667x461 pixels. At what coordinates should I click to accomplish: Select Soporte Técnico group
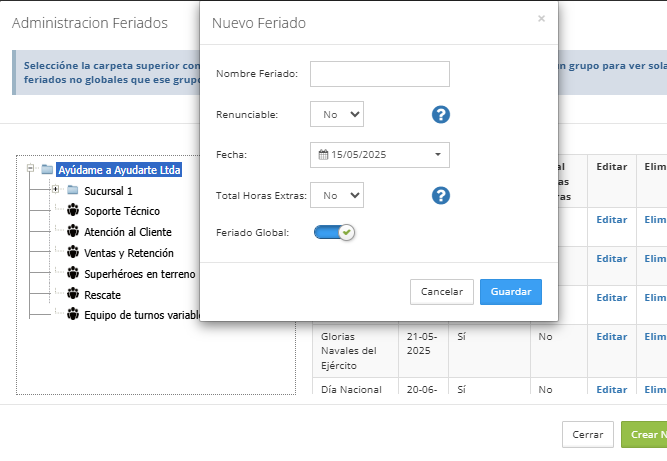click(x=122, y=211)
